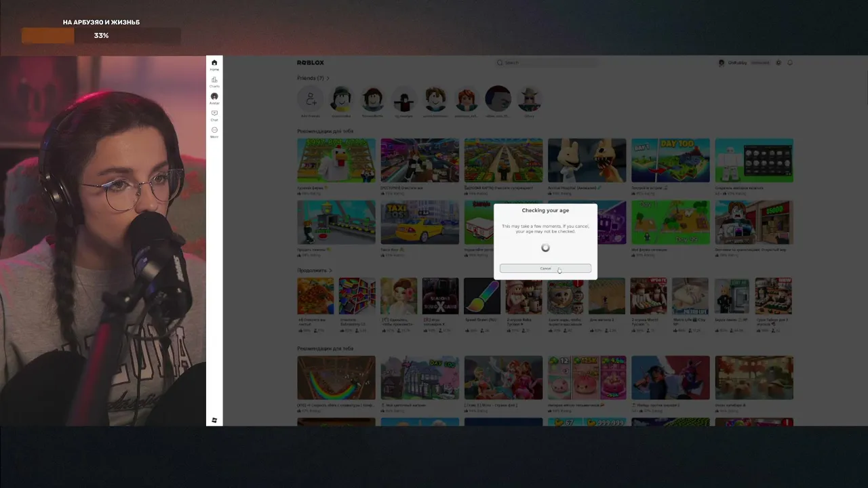Image resolution: width=868 pixels, height=488 pixels.
Task: Open the Taxi Boss game thumbnail
Action: tap(420, 222)
